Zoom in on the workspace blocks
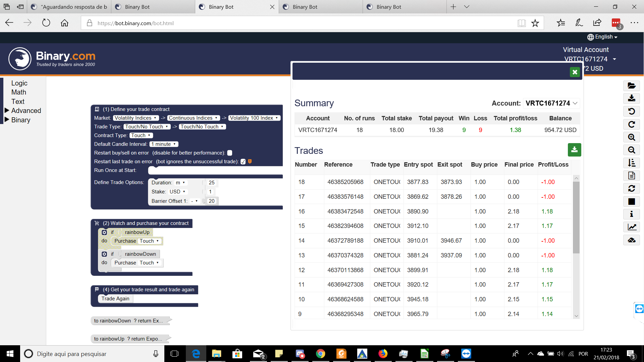Screen dimensions: 644x362 632,137
